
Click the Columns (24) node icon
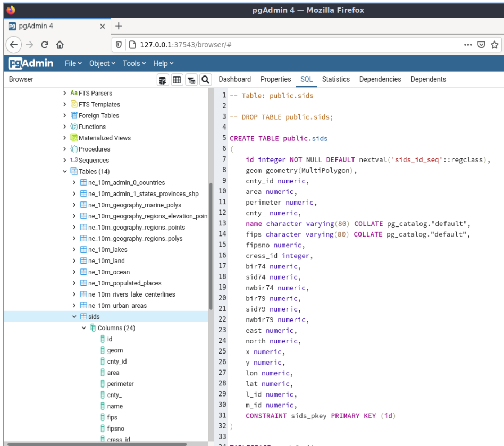coord(93,328)
